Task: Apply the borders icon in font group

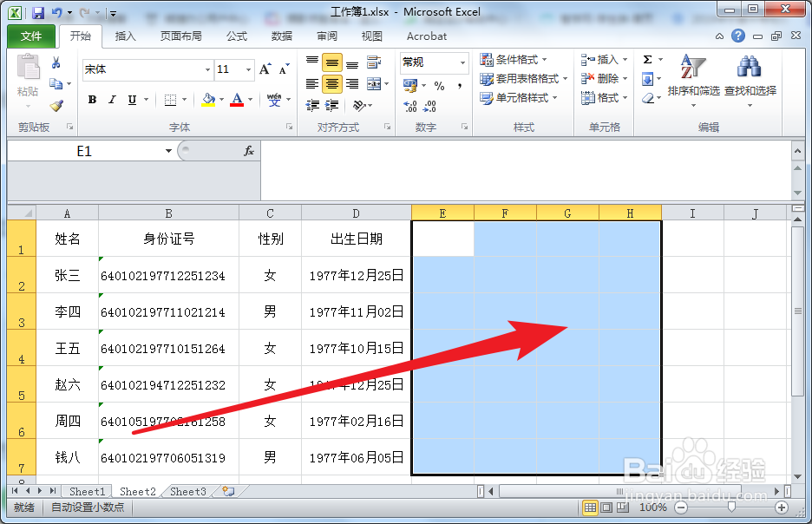Action: click(170, 100)
